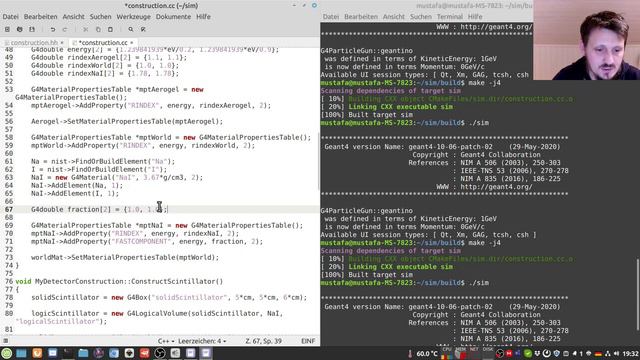
Task: Close the construction.hh tab
Action: pos(62,42)
